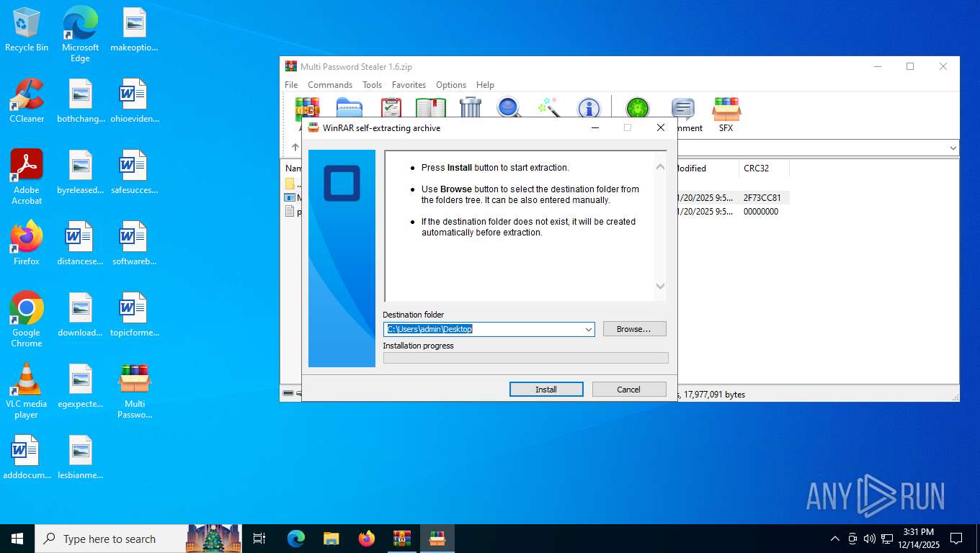This screenshot has width=980, height=553.
Task: Select the safesucces... Word document icon
Action: (x=135, y=171)
